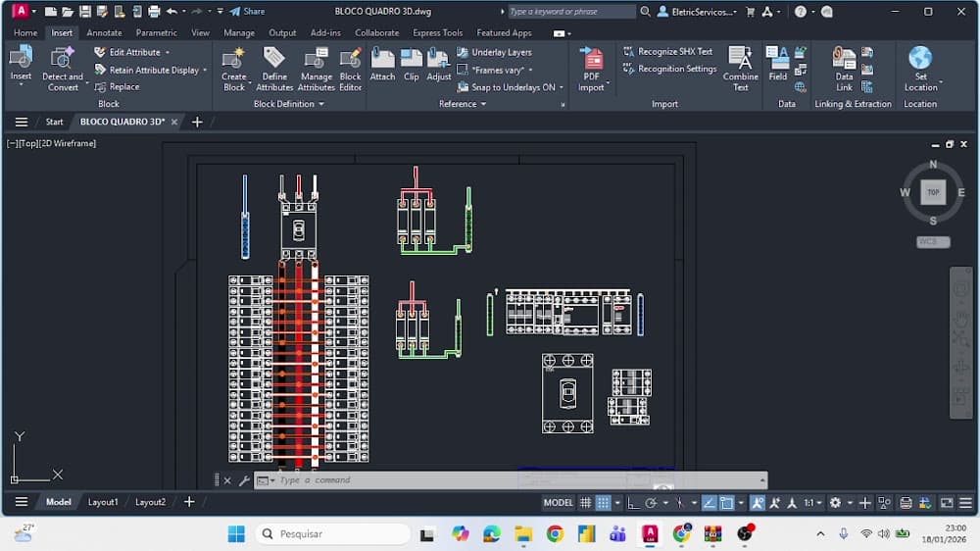Open Recognition Settings
The image size is (980, 551).
(x=669, y=69)
